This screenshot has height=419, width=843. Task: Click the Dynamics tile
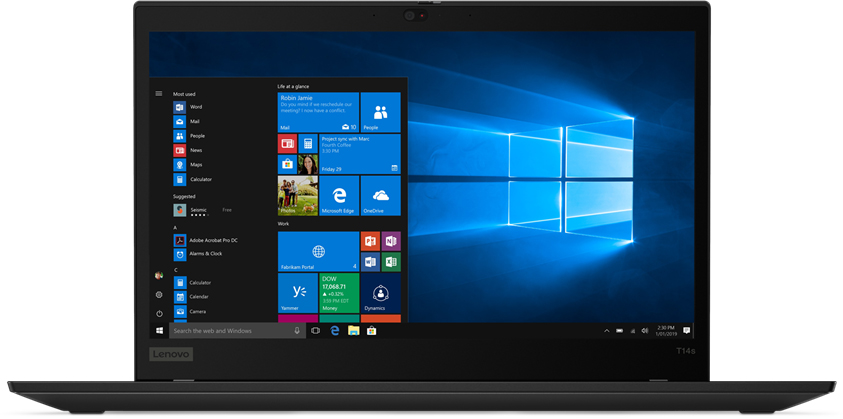[380, 292]
